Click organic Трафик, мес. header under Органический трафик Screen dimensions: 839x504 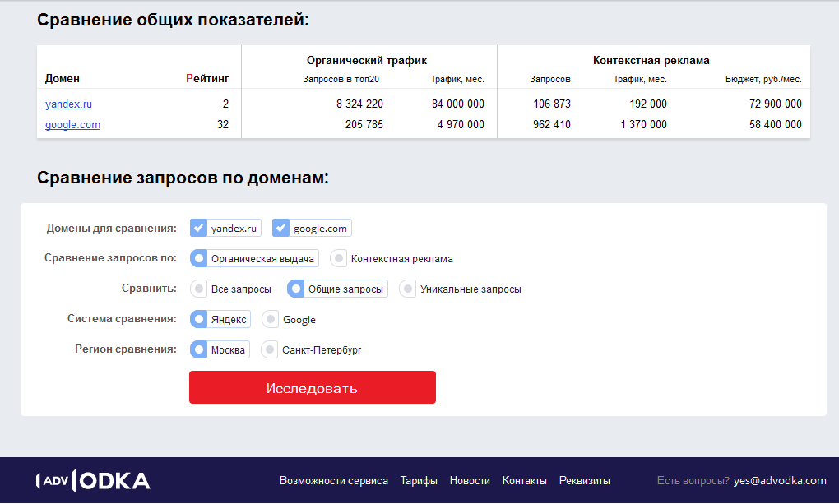(x=457, y=79)
